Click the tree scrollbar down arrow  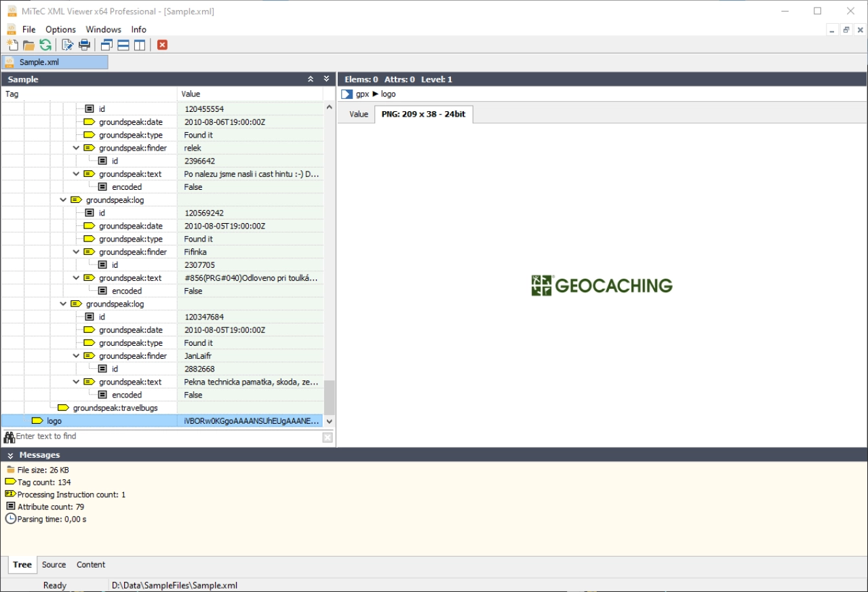point(330,421)
